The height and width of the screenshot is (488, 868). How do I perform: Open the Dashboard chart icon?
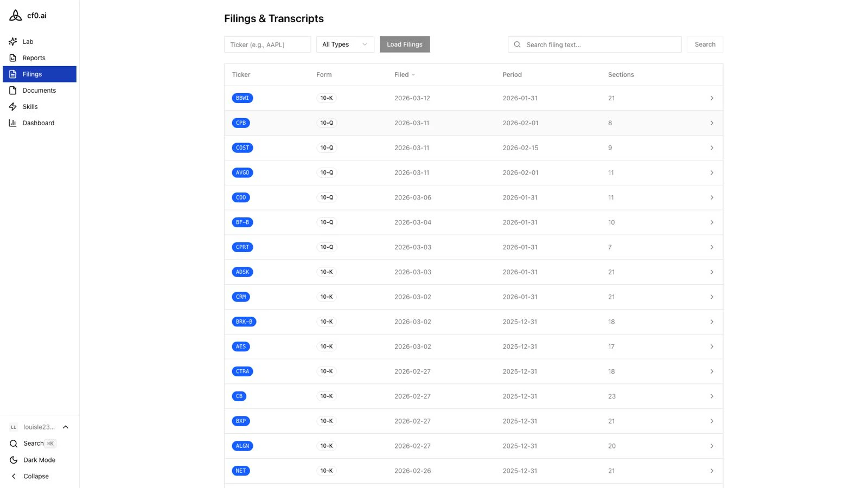pos(13,123)
